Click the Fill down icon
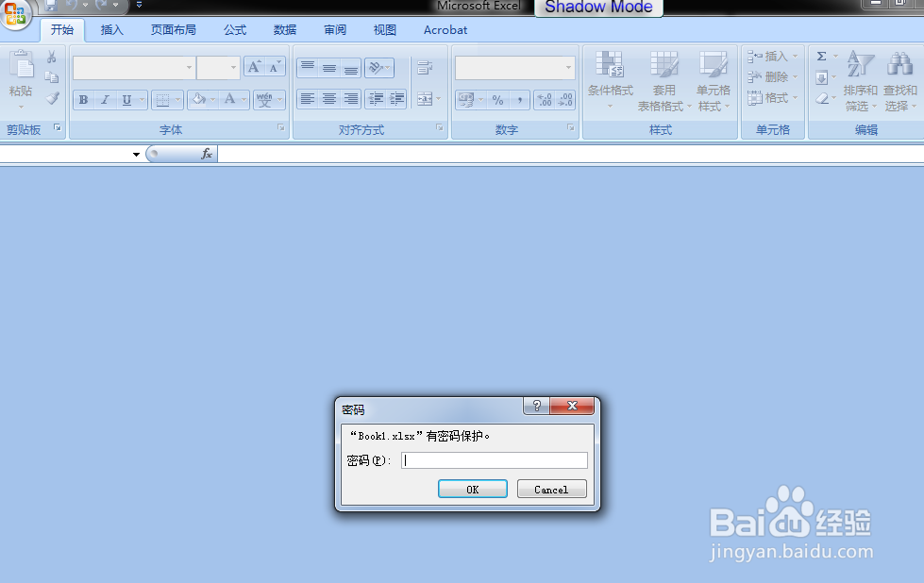 point(821,77)
